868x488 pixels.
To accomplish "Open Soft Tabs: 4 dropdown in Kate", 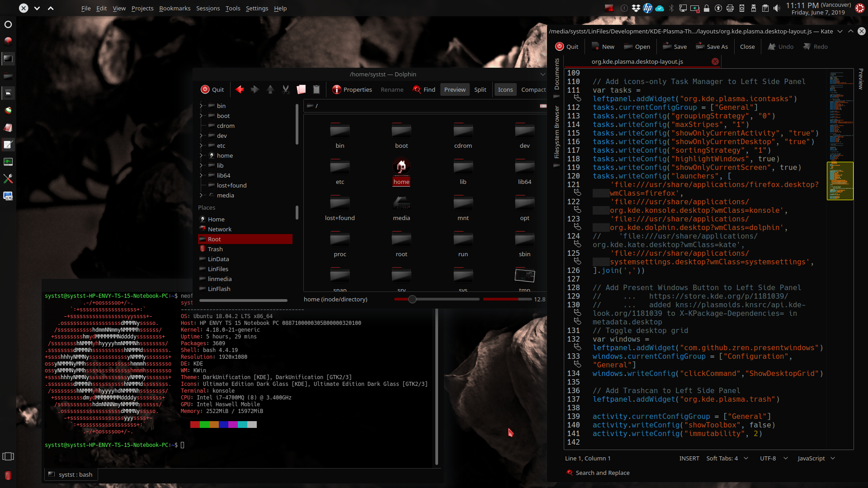I will 727,458.
